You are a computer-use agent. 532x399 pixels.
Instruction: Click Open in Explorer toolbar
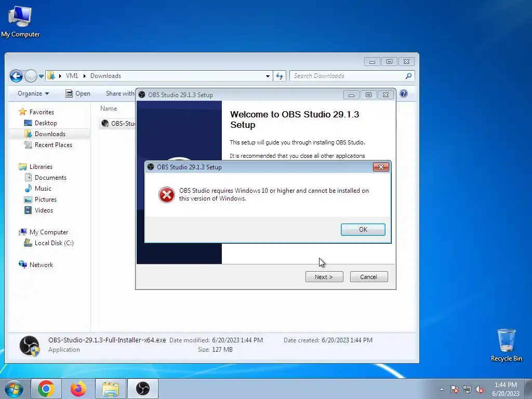[x=78, y=94]
